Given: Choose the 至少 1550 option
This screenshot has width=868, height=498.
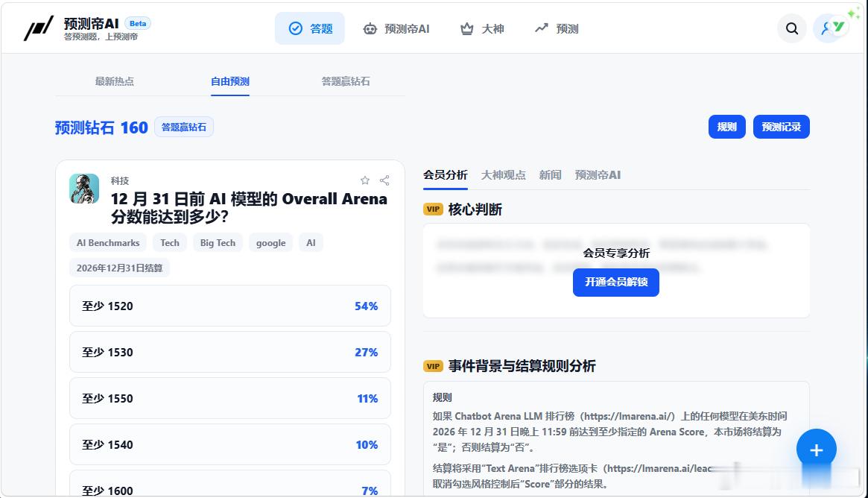Looking at the screenshot, I should click(x=230, y=398).
